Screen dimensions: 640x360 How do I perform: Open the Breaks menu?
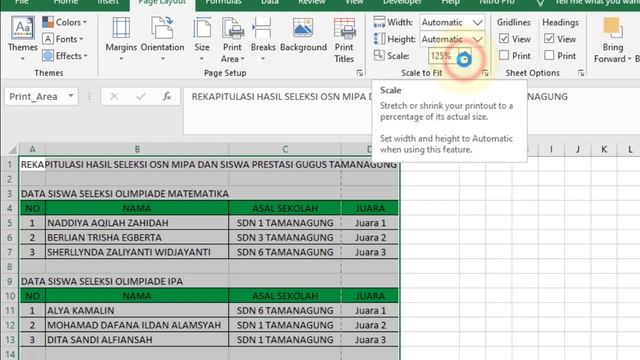263,39
